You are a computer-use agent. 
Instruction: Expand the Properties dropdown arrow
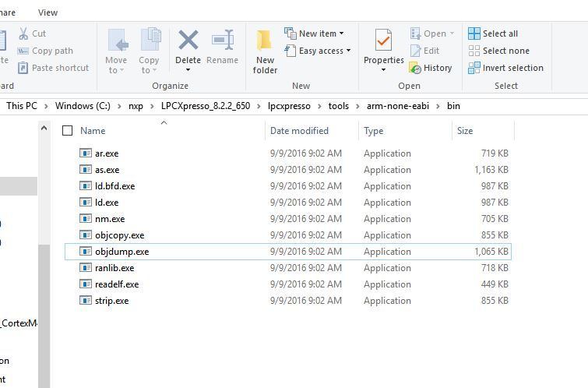tap(383, 70)
